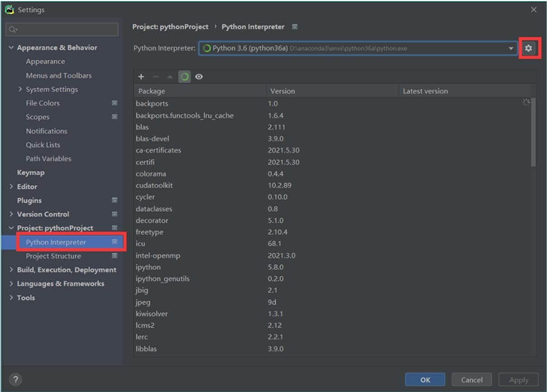Click the minus icon to uninstall package
Screen dimensions: 547x392
point(155,77)
